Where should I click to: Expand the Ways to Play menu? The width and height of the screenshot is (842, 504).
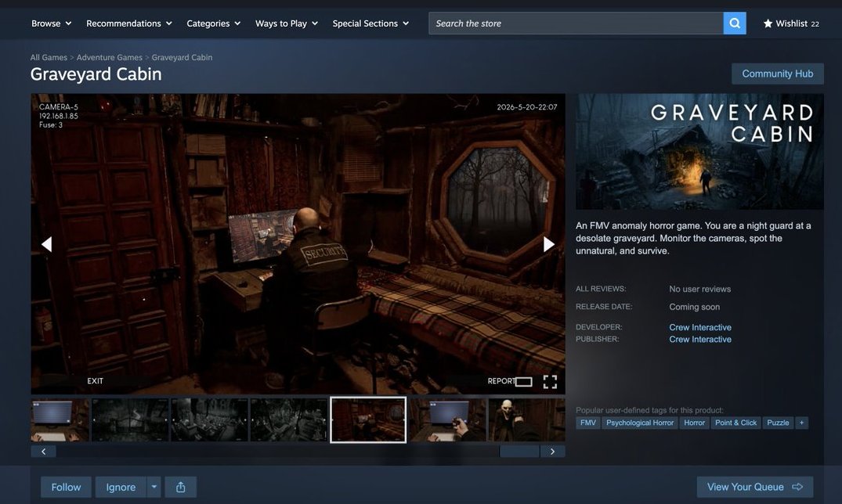tap(286, 23)
